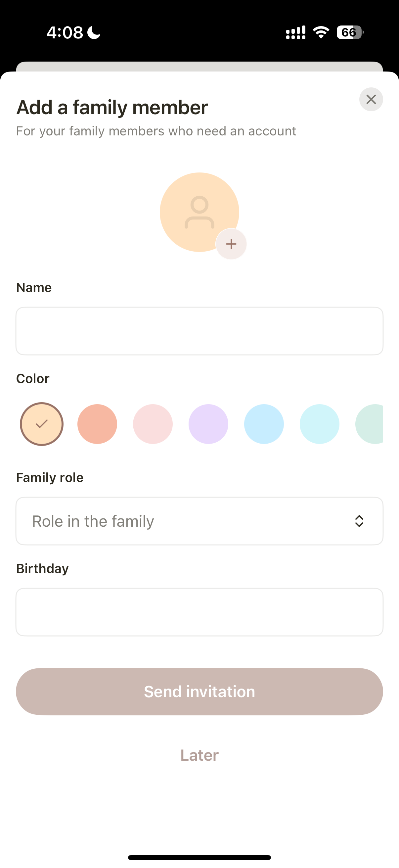Viewport: 399px width, 868px height.
Task: Click the Name input field
Action: (x=199, y=331)
